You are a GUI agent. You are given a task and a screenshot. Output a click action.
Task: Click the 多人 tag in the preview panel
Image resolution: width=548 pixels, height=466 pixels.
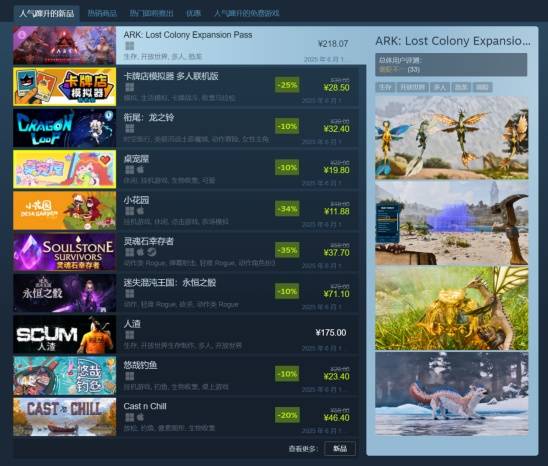(x=440, y=87)
